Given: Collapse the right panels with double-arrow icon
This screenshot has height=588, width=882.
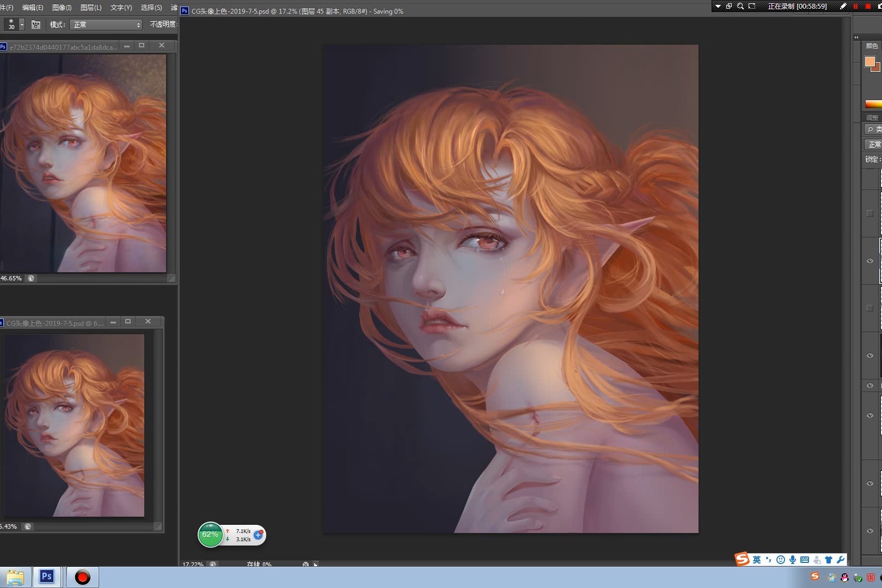Looking at the screenshot, I should pos(856,38).
